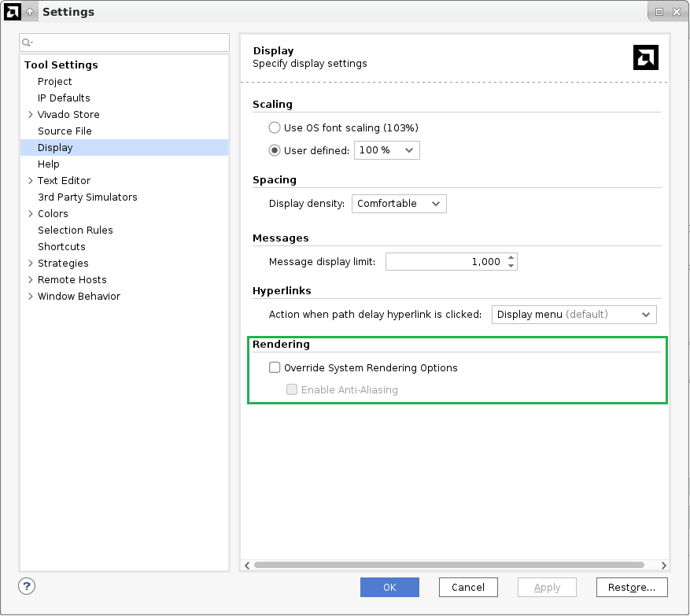
Task: Click the settings search field
Action: [x=124, y=42]
